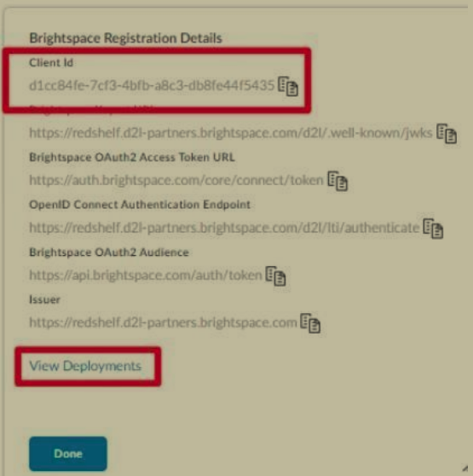Click the Brightspace OAuth2 Access Token URL label
Viewport: 473px width, 476px height.
(x=132, y=157)
